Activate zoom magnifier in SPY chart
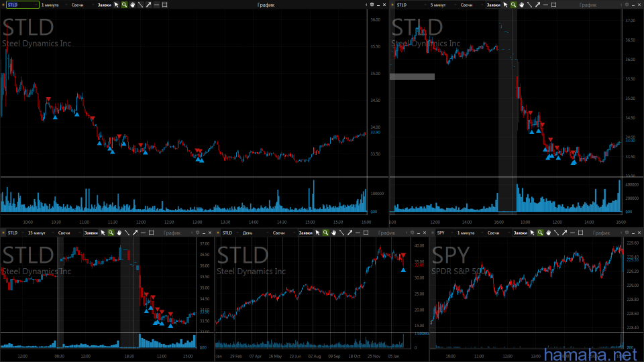This screenshot has height=362, width=644. click(x=541, y=233)
